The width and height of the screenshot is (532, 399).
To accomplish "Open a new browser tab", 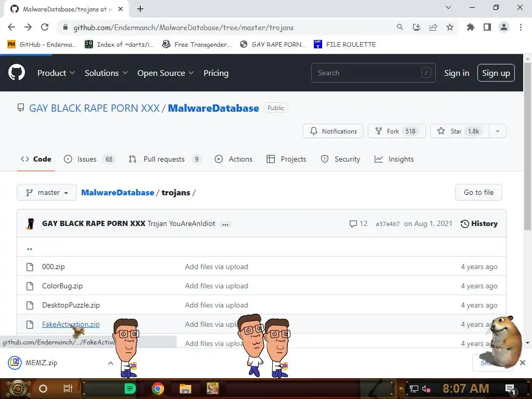I will pos(140,9).
